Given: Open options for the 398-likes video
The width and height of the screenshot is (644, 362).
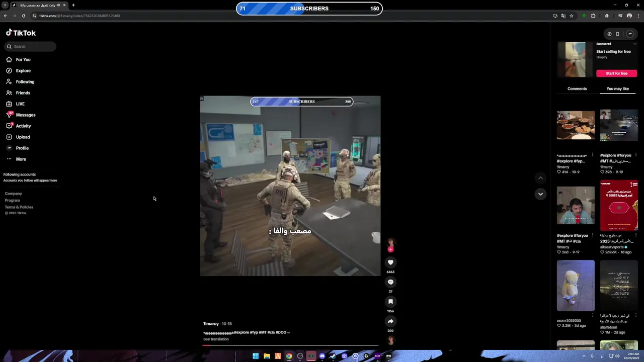Looking at the screenshot, I should [635, 155].
